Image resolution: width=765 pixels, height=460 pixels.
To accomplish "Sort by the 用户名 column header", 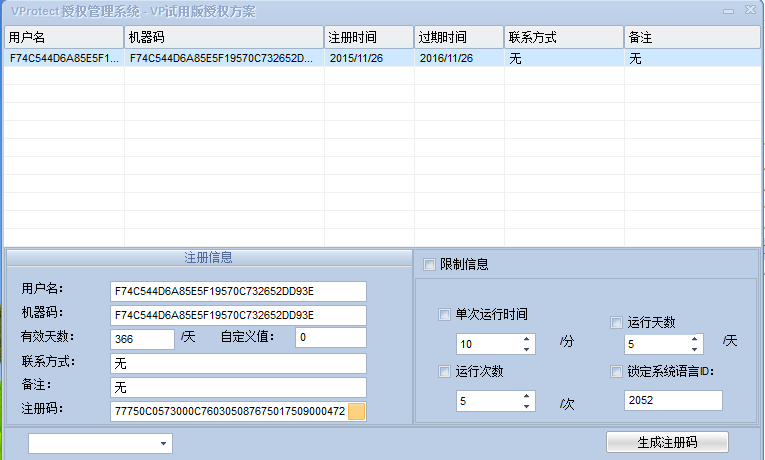I will pyautogui.click(x=64, y=37).
